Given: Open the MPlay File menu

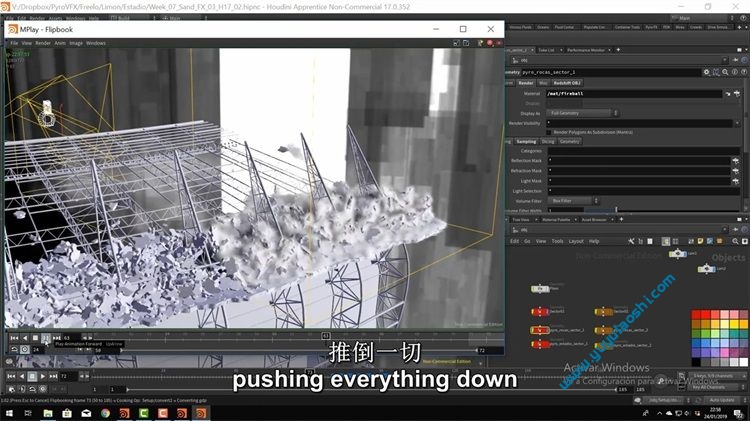Looking at the screenshot, I should pyautogui.click(x=14, y=43).
